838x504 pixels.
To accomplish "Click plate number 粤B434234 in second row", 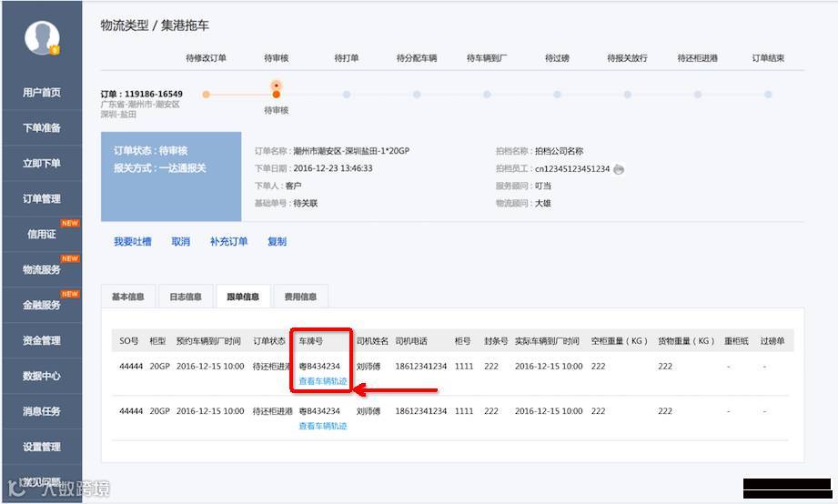I will 319,411.
